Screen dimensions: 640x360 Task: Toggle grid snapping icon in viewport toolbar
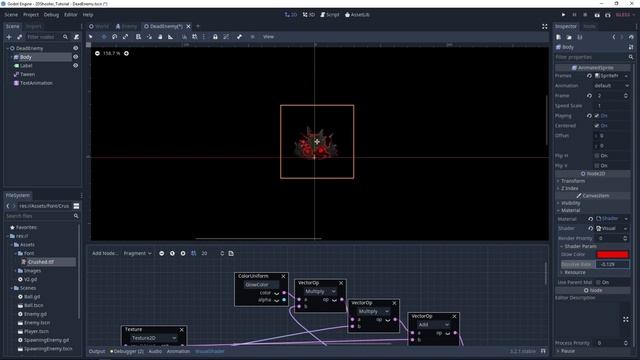click(195, 37)
